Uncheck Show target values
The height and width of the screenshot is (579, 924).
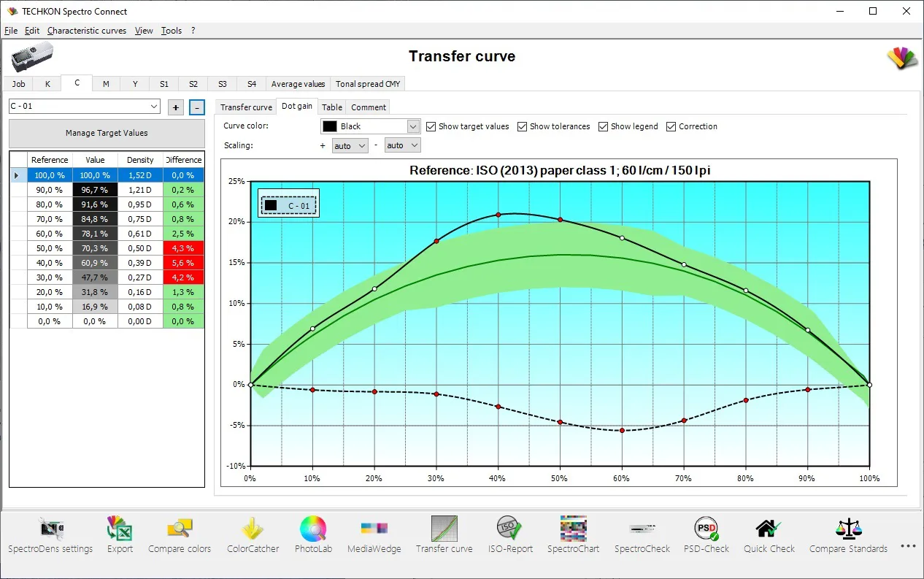pyautogui.click(x=431, y=126)
